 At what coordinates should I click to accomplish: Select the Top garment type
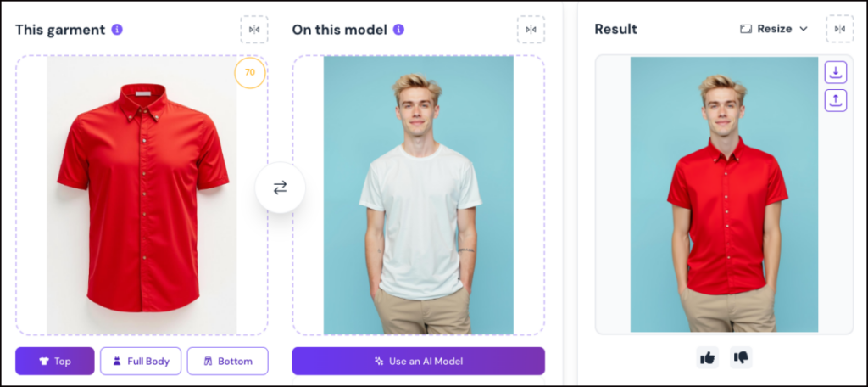pos(55,361)
